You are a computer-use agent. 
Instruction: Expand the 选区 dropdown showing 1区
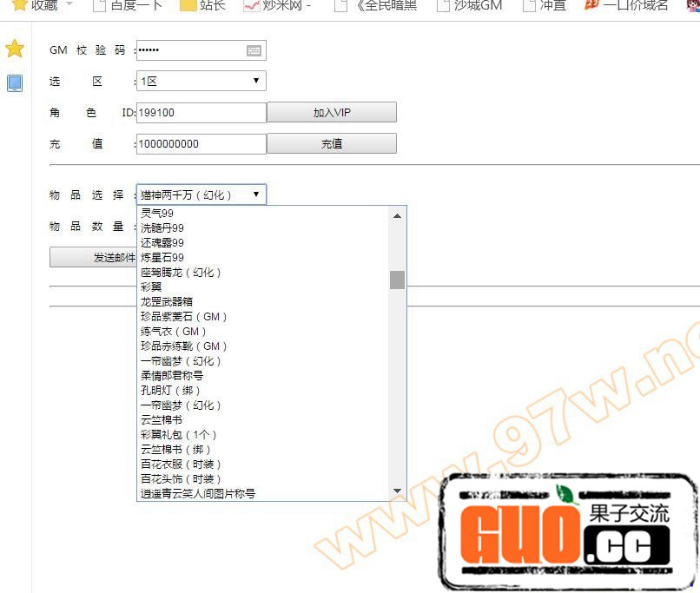pyautogui.click(x=201, y=82)
